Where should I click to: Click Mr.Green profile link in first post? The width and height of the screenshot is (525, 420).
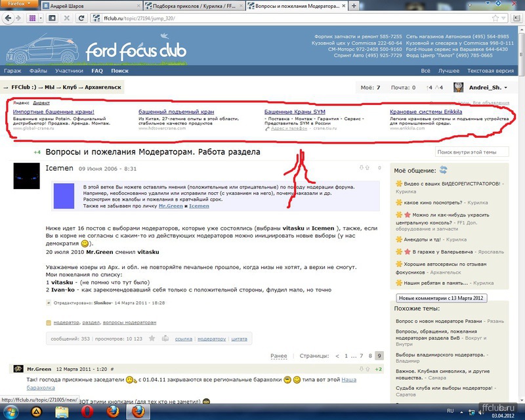pyautogui.click(x=171, y=206)
